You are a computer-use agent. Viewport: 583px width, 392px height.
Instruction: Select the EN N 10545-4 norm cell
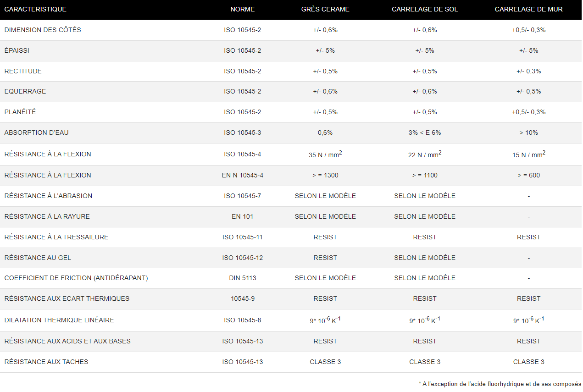[242, 175]
